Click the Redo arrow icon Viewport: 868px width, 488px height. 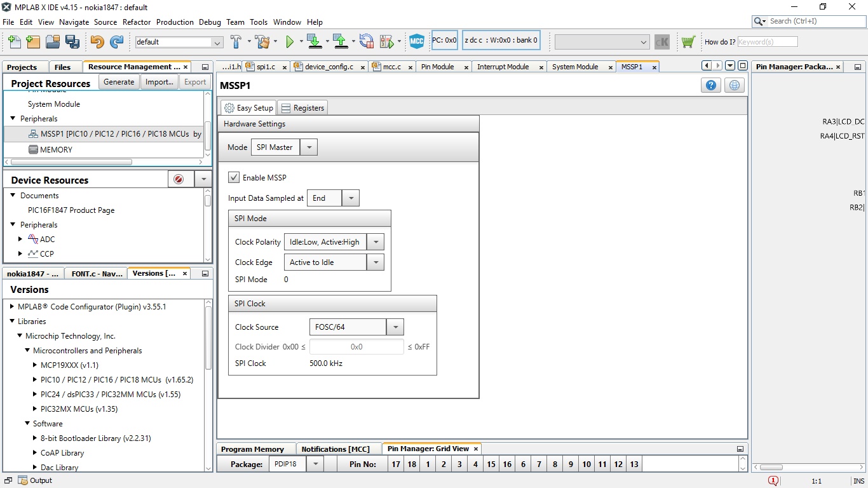tap(117, 42)
